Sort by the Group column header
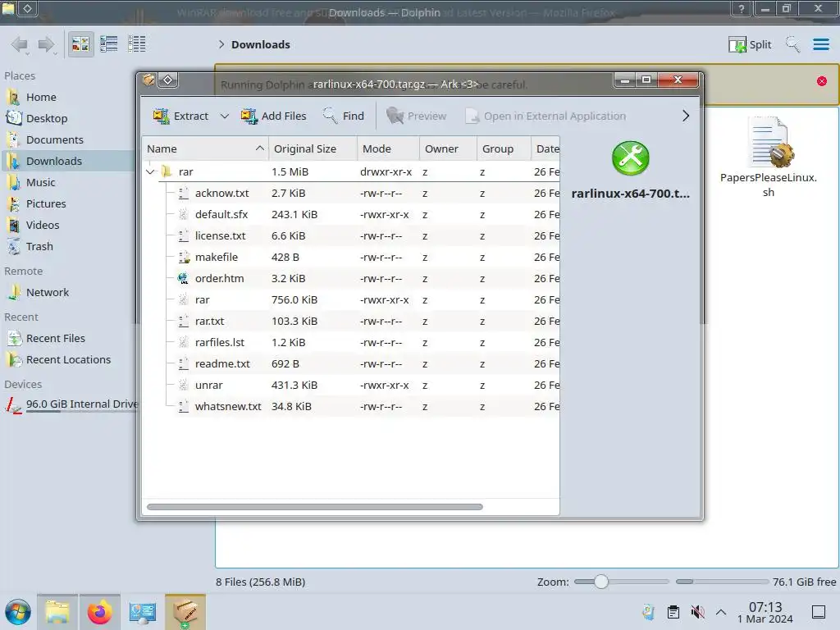840x630 pixels. 504,148
